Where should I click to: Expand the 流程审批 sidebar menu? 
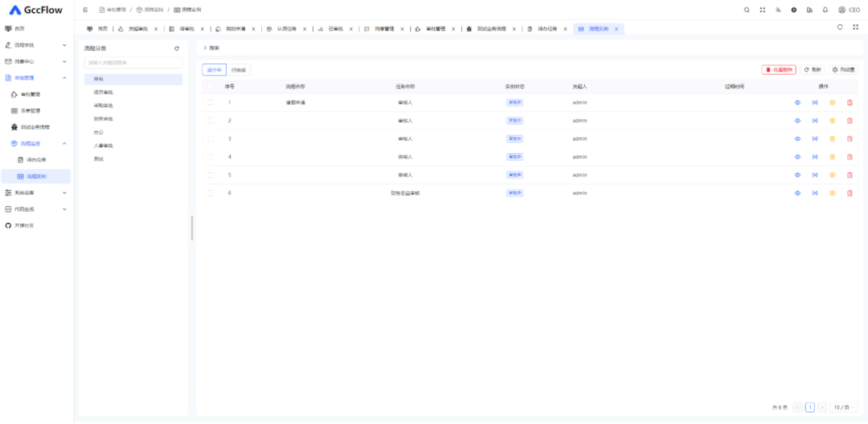tap(36, 45)
